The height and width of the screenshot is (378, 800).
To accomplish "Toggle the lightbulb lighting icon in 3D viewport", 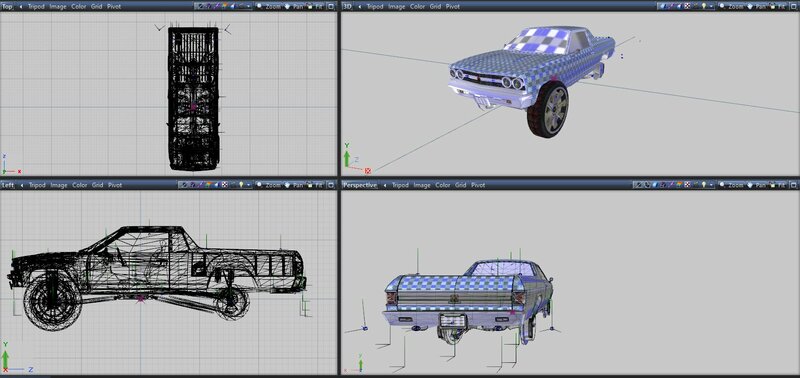I will coord(704,7).
